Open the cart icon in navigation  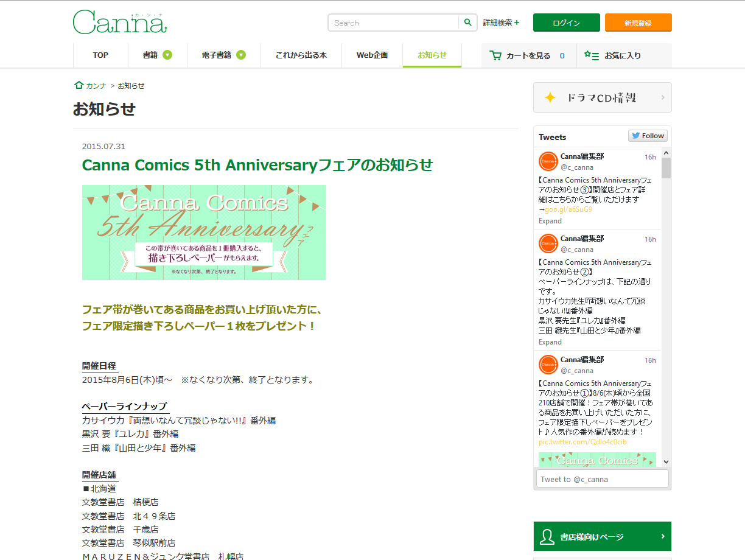click(x=495, y=55)
